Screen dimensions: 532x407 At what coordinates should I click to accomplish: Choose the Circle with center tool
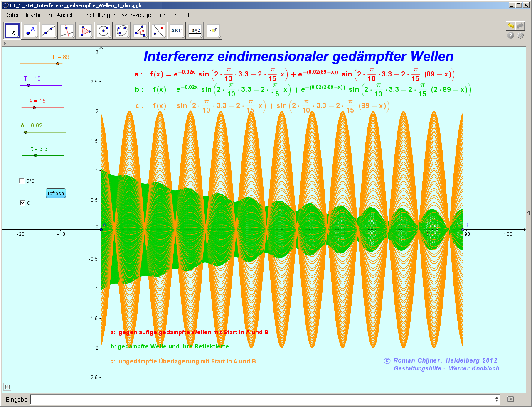[103, 30]
